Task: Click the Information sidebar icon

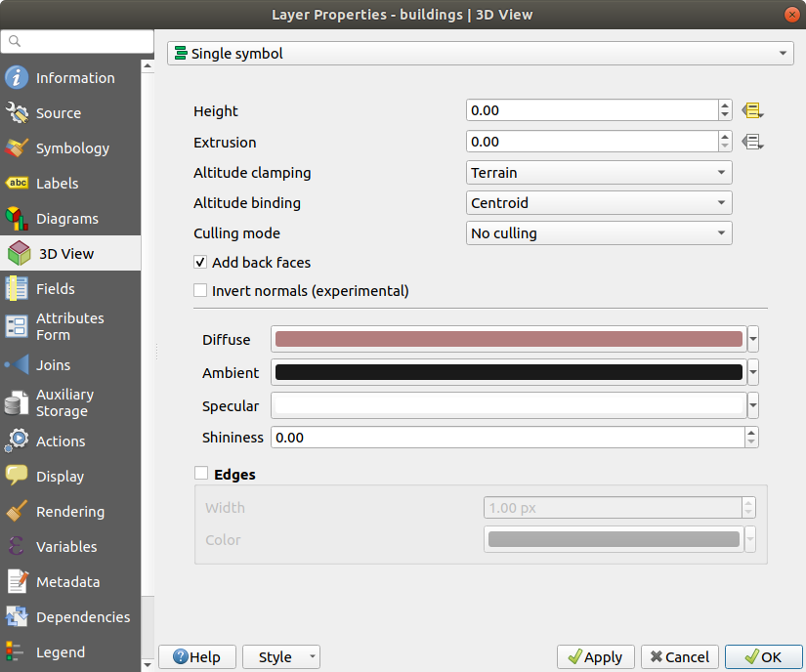Action: point(17,77)
